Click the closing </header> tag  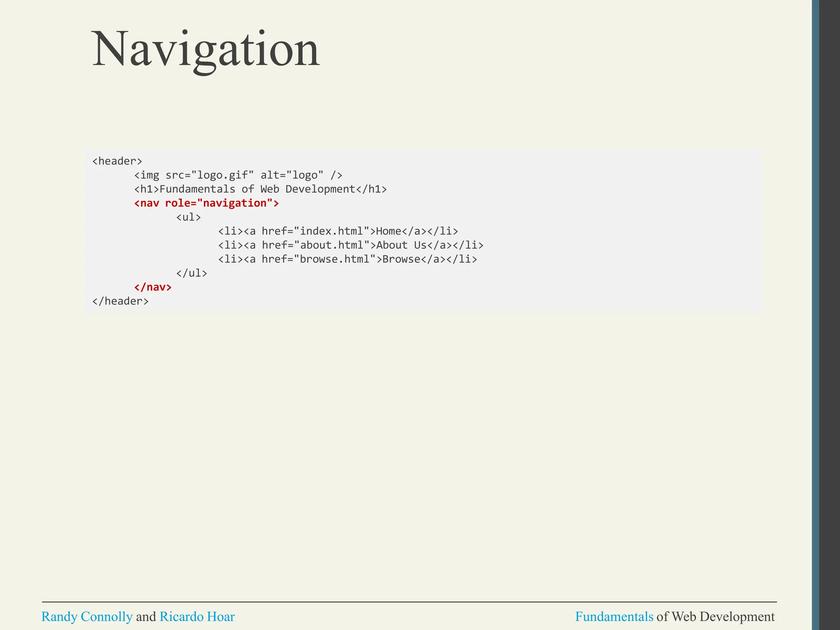[121, 301]
